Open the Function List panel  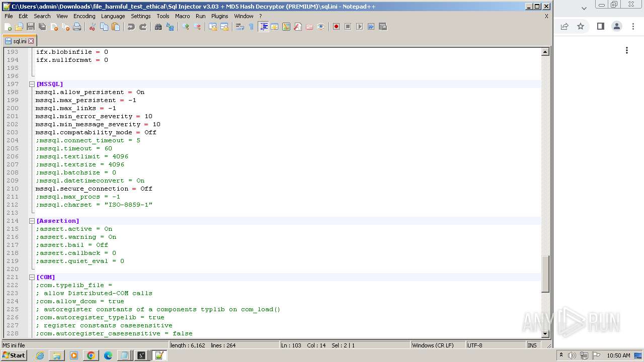298,27
